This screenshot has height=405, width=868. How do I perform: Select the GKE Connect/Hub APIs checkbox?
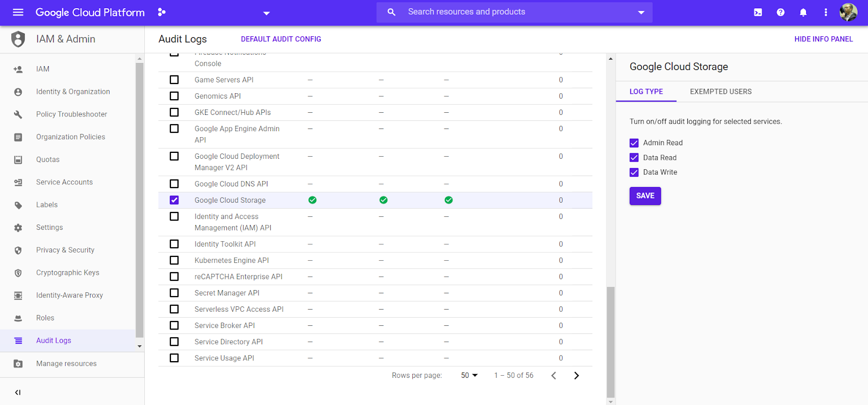tap(174, 112)
